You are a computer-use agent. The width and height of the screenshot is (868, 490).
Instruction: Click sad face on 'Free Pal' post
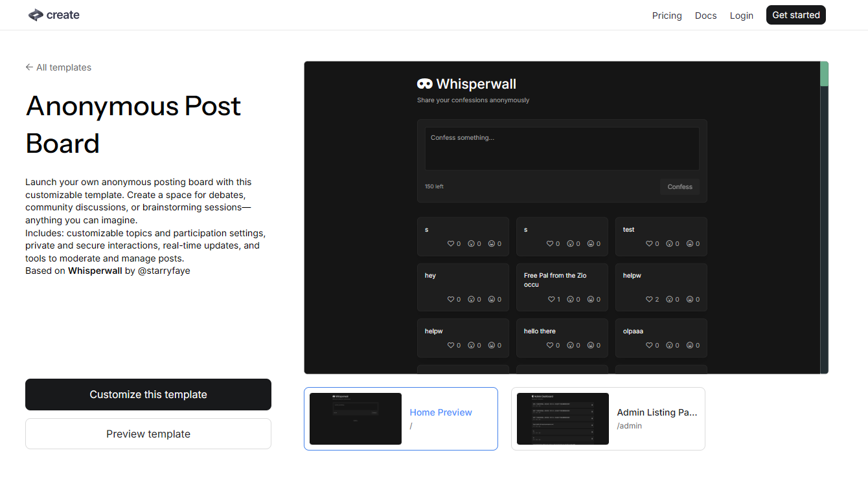click(571, 300)
